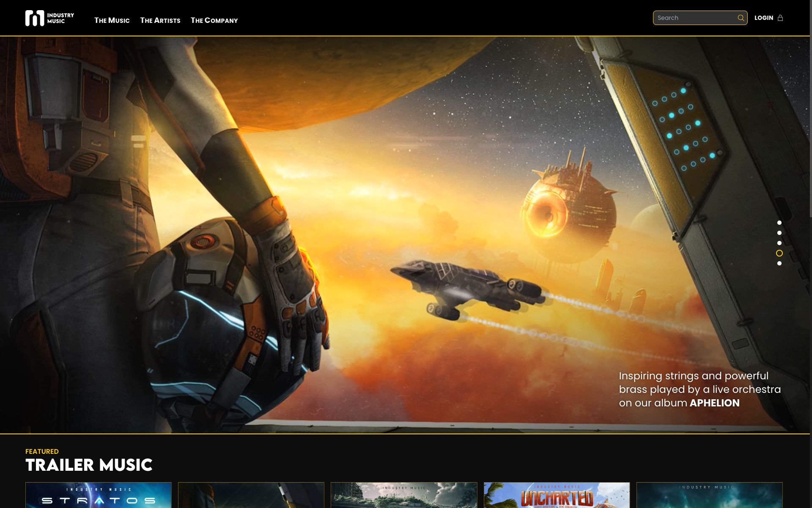Open the APHELION album link
Screen dimensions: 812x508
point(714,403)
